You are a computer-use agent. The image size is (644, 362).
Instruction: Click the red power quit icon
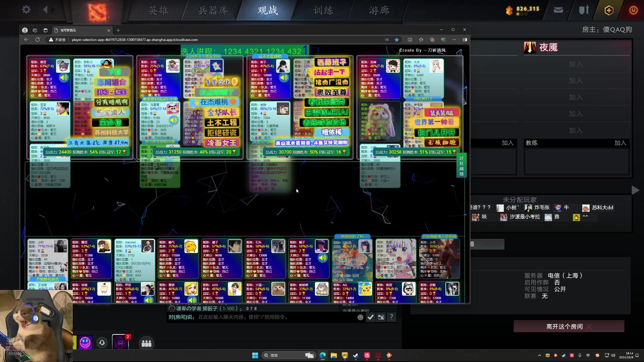tap(633, 10)
